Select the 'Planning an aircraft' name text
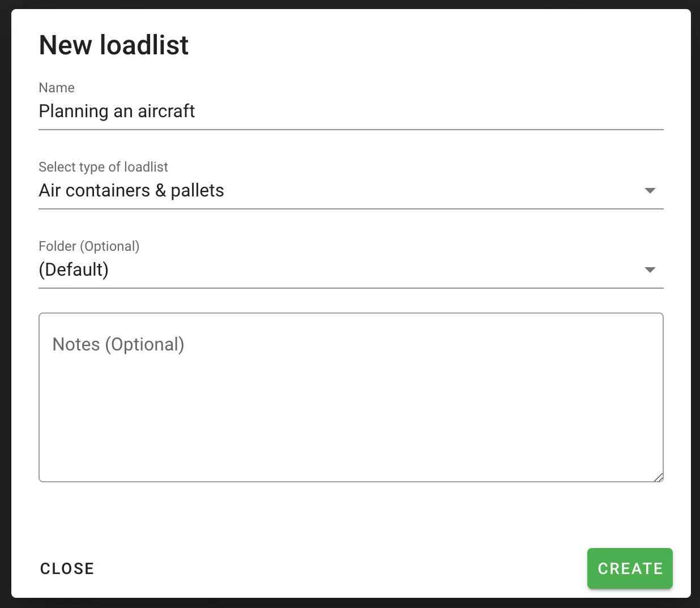This screenshot has width=700, height=608. [x=117, y=112]
